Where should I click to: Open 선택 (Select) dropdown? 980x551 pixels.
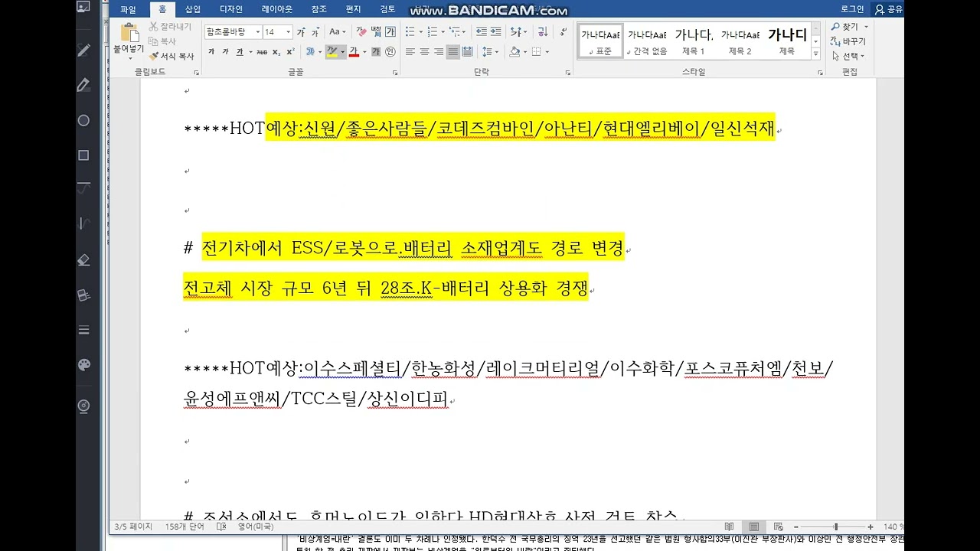click(848, 56)
